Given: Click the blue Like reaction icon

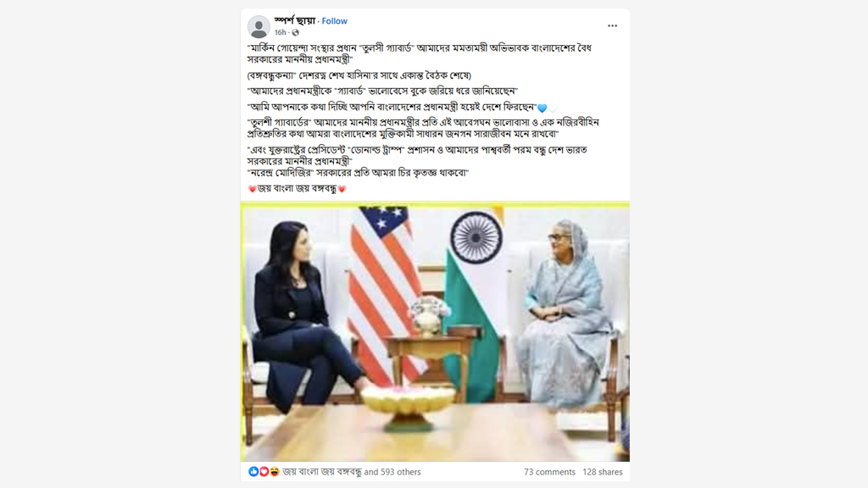Looking at the screenshot, I should click(x=253, y=471).
